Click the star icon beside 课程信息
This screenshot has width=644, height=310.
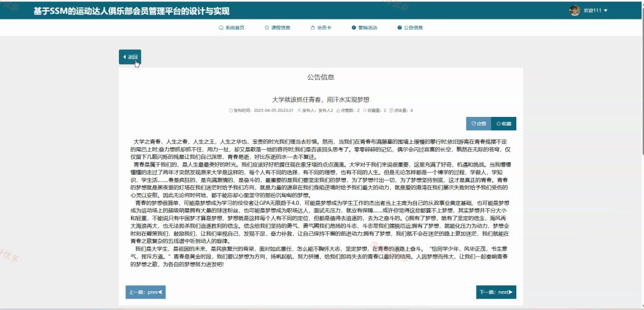[x=267, y=28]
